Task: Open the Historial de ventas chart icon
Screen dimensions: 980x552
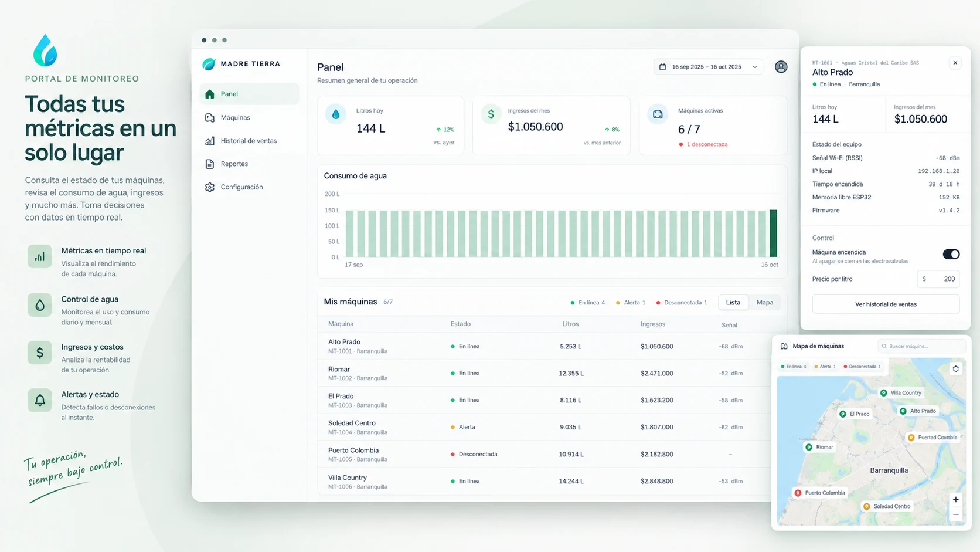Action: pyautogui.click(x=210, y=141)
